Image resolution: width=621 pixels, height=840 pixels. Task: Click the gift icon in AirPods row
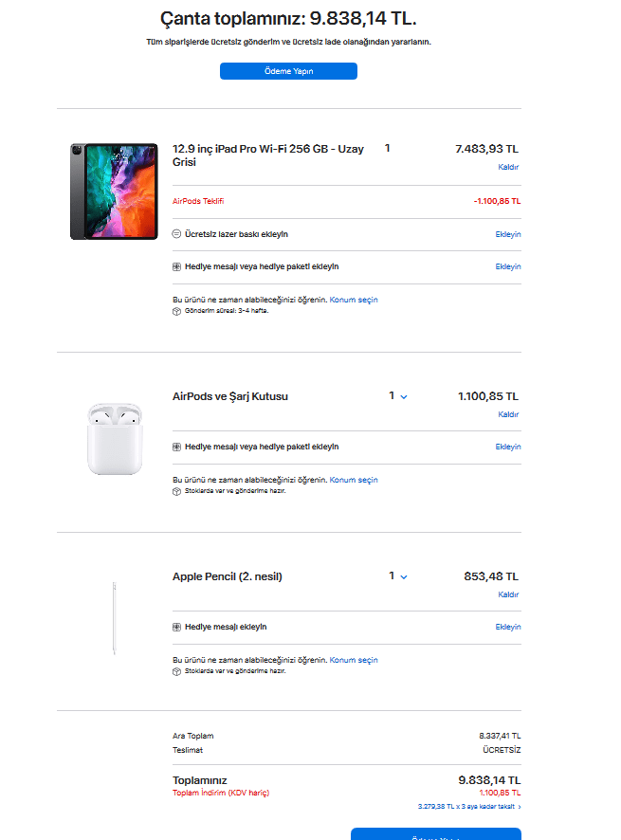pyautogui.click(x=176, y=447)
